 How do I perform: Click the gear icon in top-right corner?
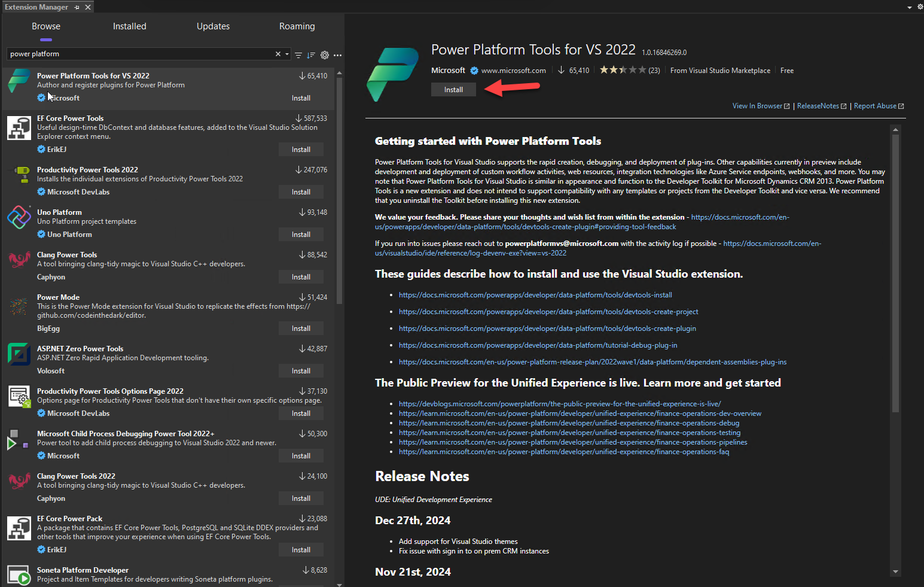pyautogui.click(x=920, y=7)
